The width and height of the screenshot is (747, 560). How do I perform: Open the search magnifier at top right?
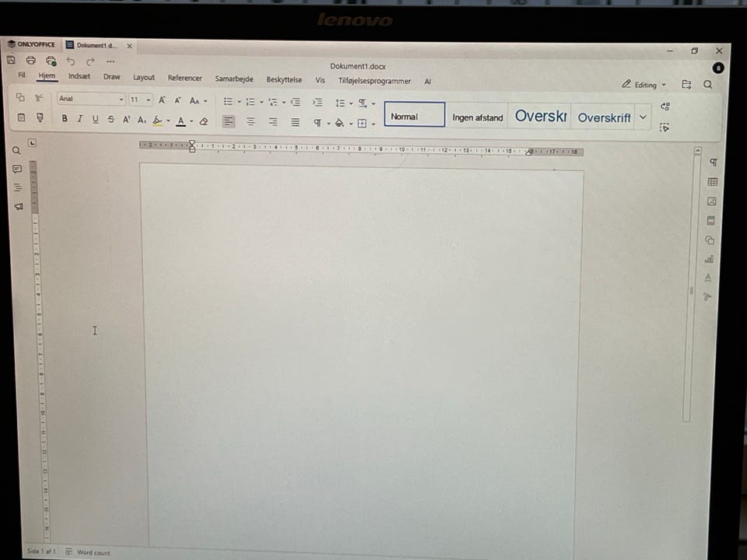(x=708, y=85)
